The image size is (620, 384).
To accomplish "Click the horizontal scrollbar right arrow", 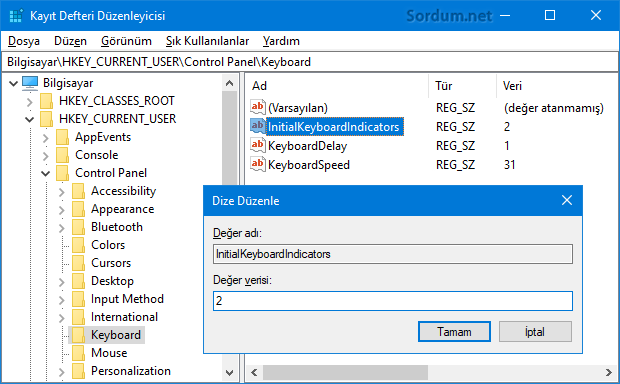I will point(609,373).
